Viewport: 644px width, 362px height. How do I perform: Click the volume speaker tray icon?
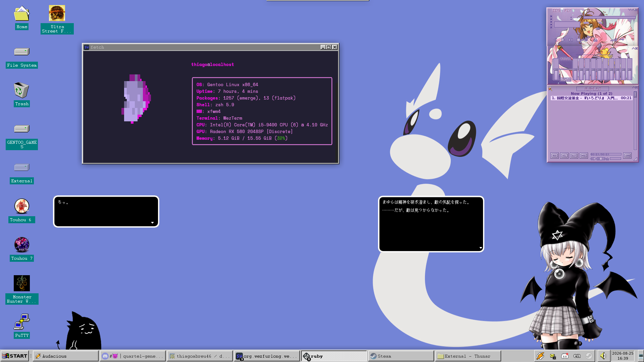point(603,356)
